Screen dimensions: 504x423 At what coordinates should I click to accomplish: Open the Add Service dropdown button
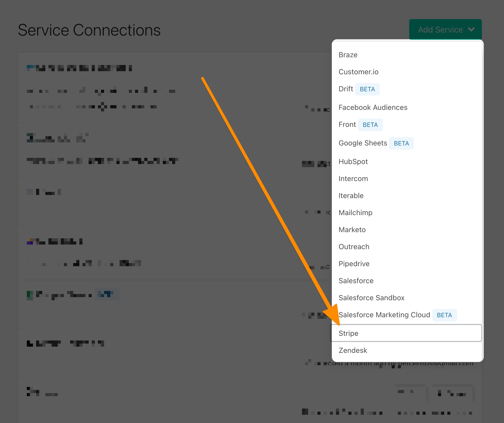(445, 29)
